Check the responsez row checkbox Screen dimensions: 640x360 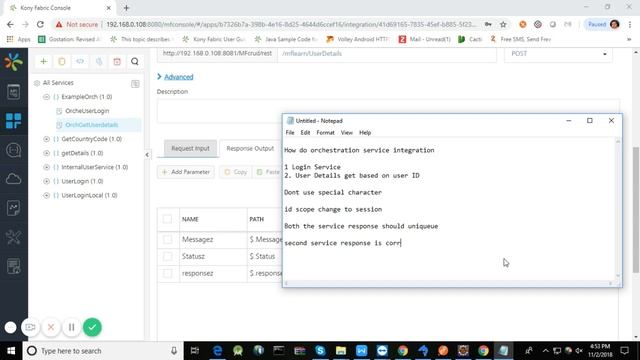click(167, 273)
